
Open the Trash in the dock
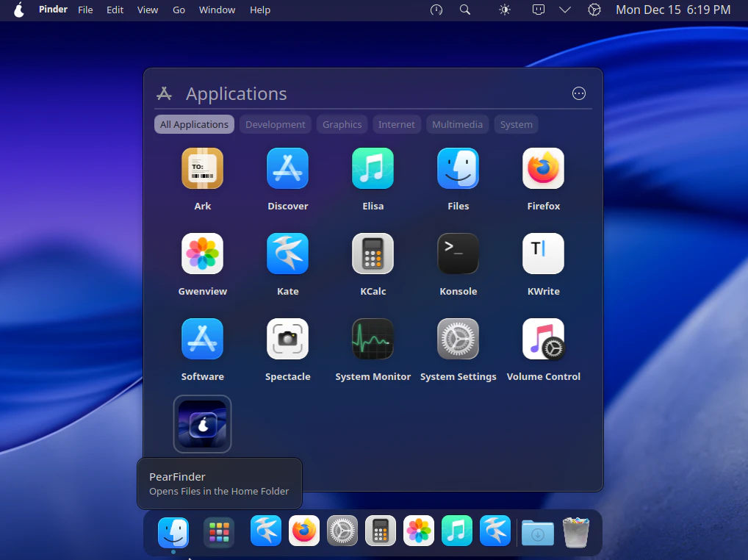coord(576,532)
